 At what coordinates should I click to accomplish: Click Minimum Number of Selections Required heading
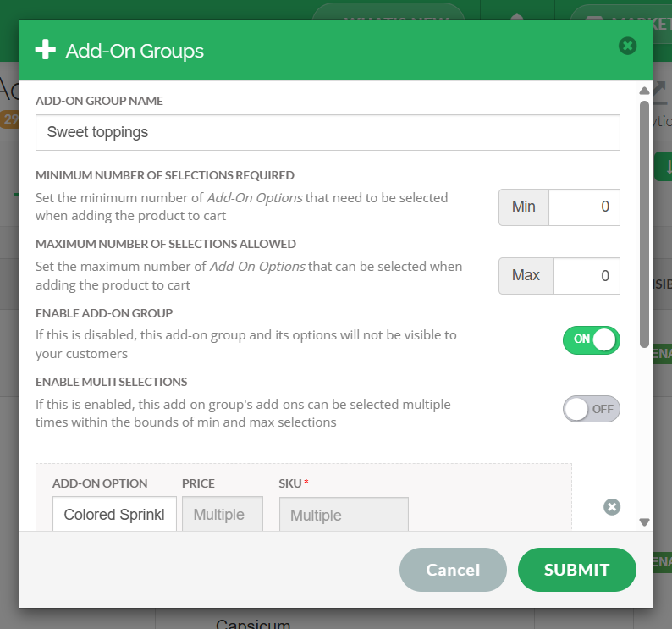pyautogui.click(x=164, y=175)
